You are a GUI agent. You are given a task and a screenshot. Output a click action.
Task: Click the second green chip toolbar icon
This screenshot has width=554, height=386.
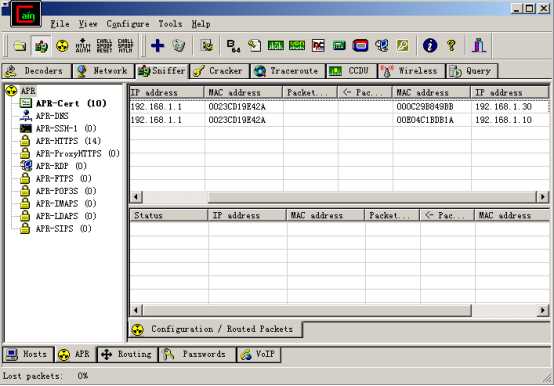[297, 46]
